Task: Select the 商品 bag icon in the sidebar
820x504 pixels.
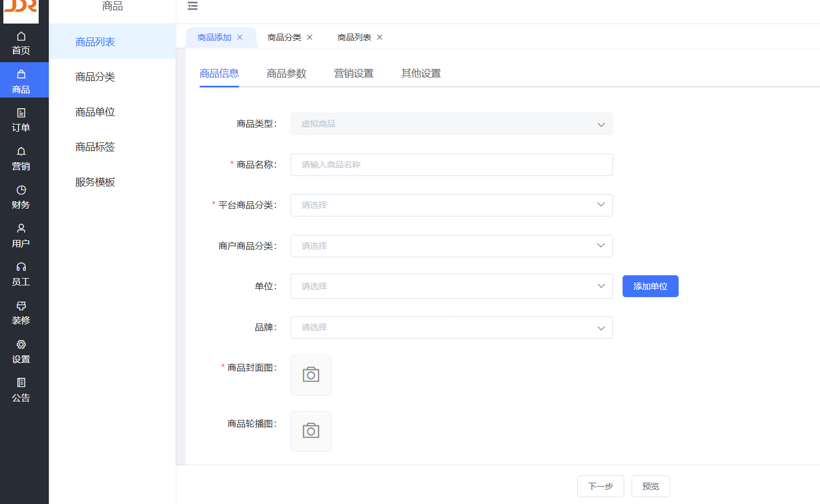Action: click(x=21, y=74)
